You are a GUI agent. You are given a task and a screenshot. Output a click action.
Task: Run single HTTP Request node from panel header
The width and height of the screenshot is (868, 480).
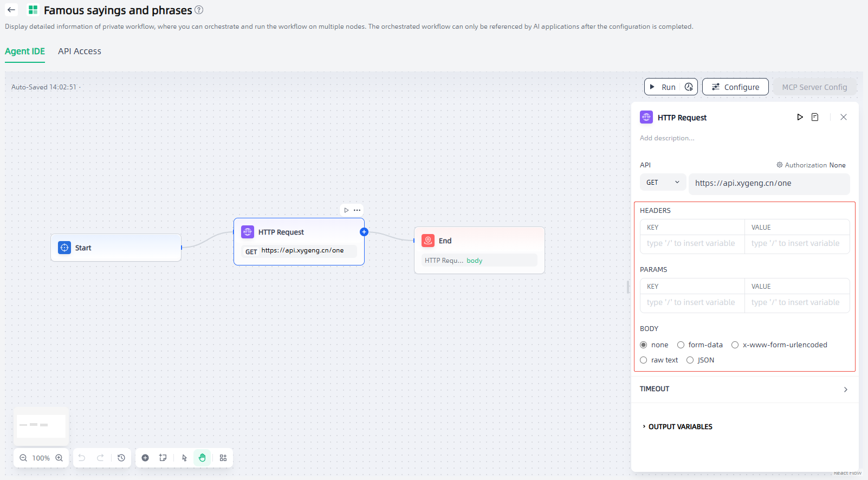click(x=800, y=117)
